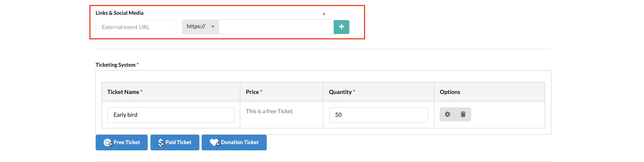Click the 'This is a free Ticket' text

pos(269,111)
